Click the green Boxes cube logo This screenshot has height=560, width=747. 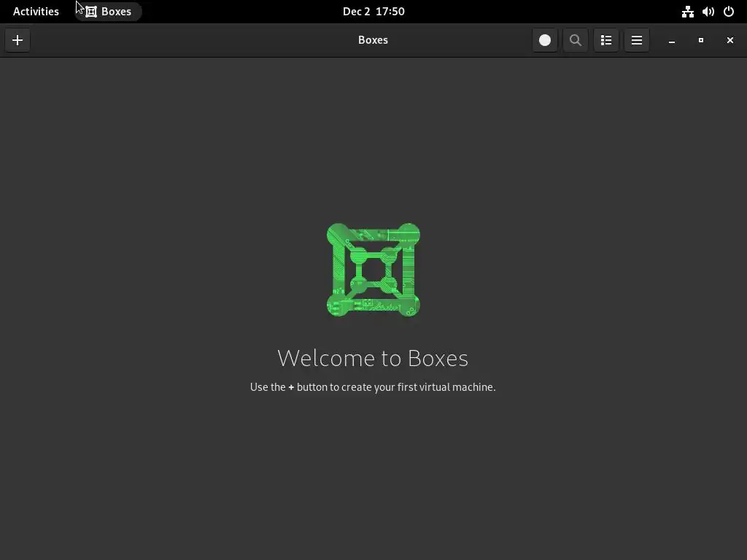point(373,270)
